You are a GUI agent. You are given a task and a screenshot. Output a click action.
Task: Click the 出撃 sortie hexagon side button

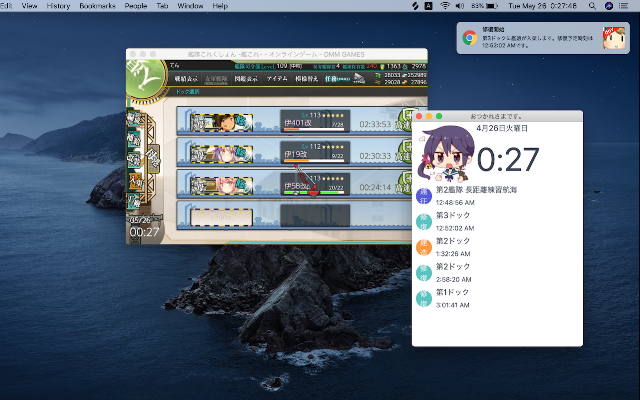(153, 159)
